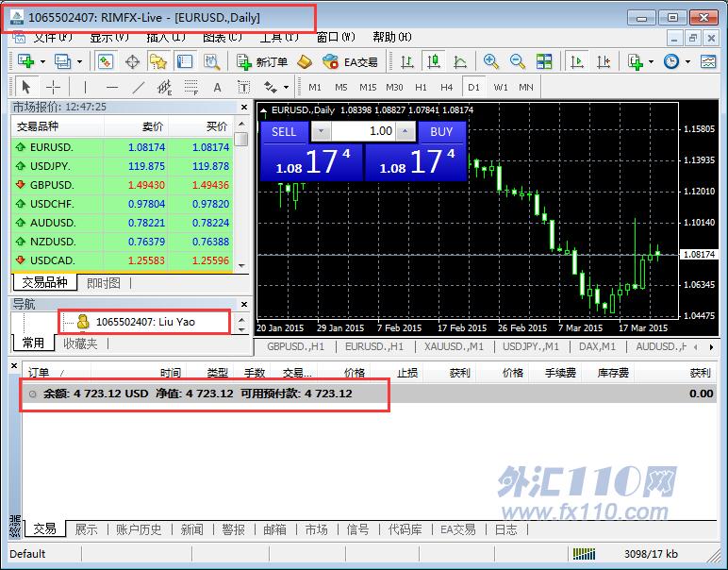Expand the arrow beside New Chart icon
The height and width of the screenshot is (570, 728).
click(x=42, y=61)
